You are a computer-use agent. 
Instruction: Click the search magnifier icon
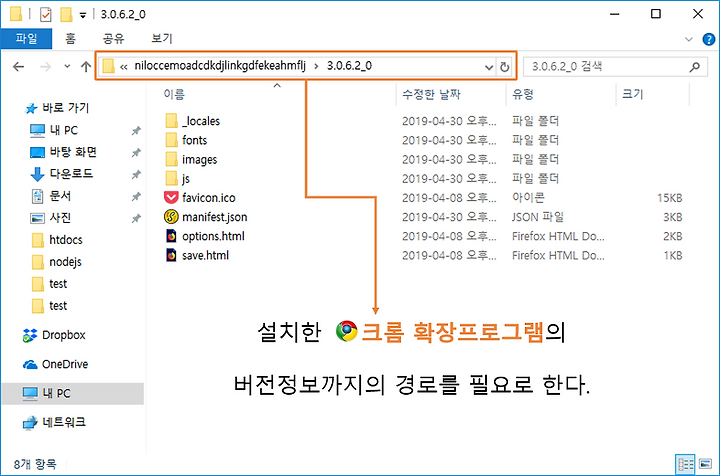(x=695, y=67)
